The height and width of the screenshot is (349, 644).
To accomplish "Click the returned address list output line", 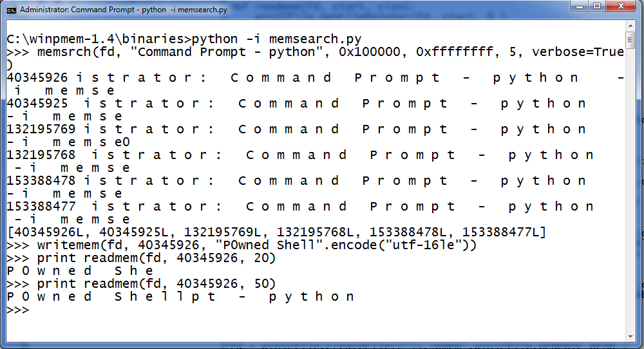I will pos(276,232).
